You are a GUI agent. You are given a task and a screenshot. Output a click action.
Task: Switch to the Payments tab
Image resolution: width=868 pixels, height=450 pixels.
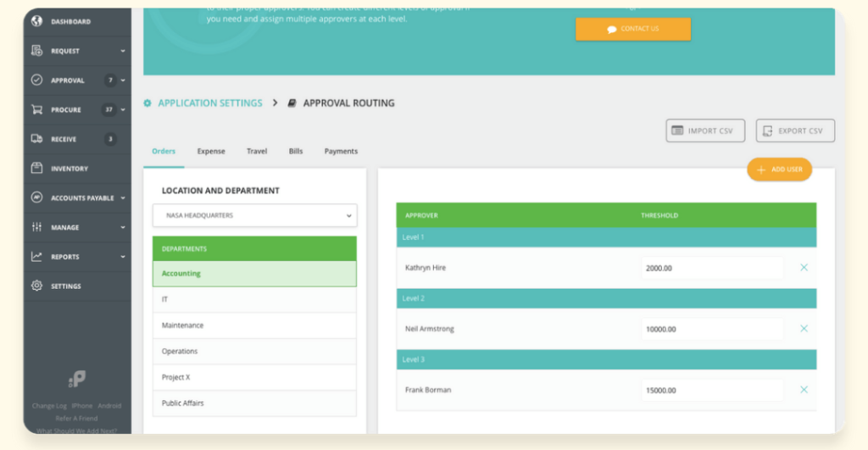[341, 152]
